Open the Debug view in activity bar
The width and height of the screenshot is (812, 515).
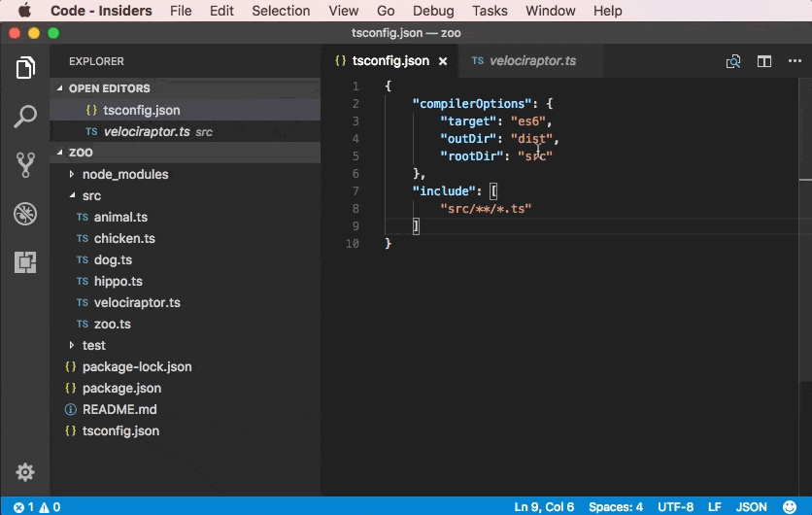(25, 214)
